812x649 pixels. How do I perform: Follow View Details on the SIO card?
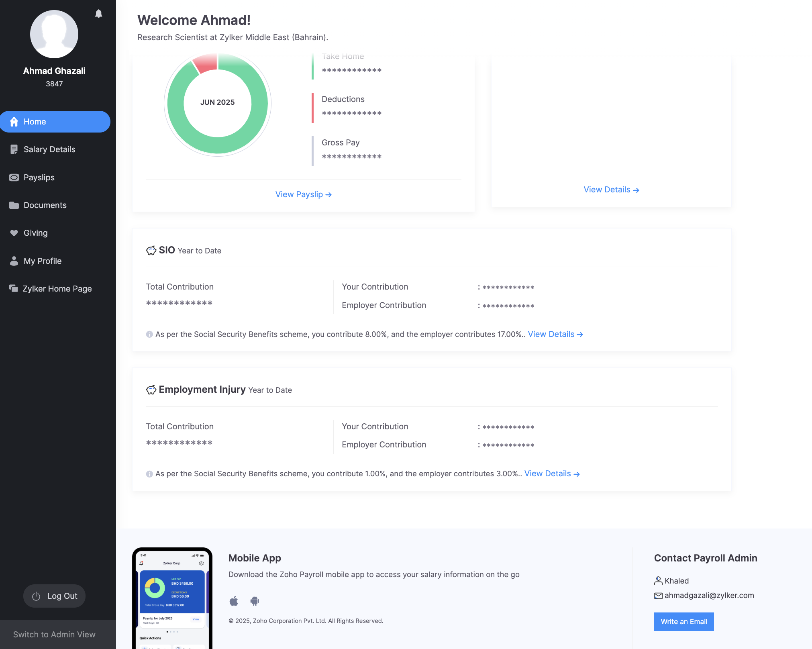[555, 334]
